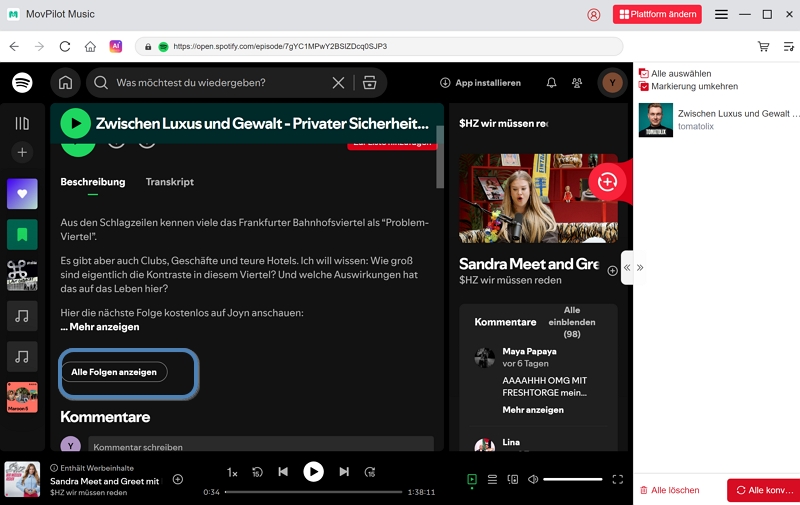Open the Maroon 5 playlist thumbnail
Screen dimensions: 800x505
click(22, 397)
